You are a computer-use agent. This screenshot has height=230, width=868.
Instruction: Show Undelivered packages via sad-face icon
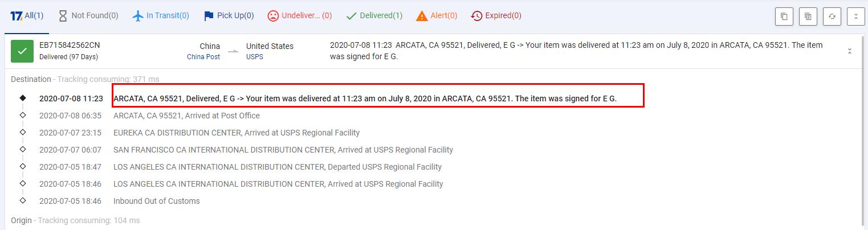coord(273,16)
